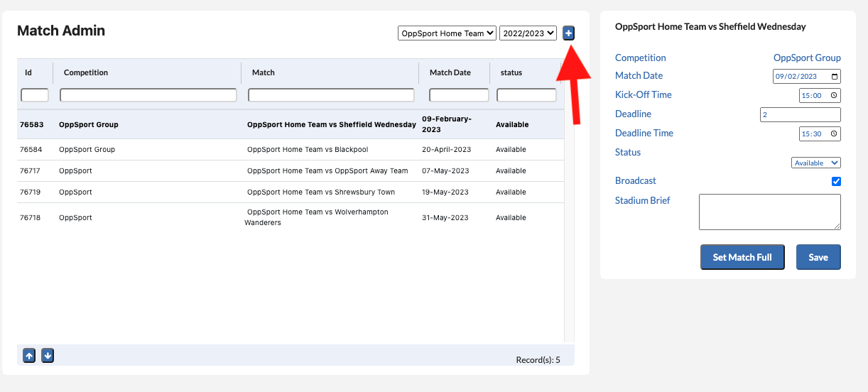The image size is (868, 392).
Task: Open the 2022/2023 season dropdown
Action: [x=528, y=33]
